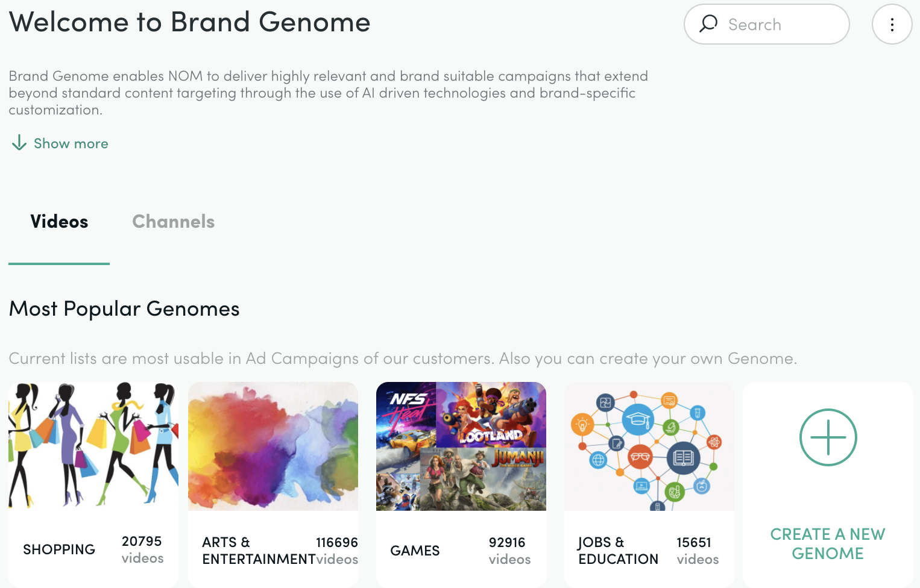Open the three-dot more options menu
Viewport: 920px width, 588px height.
(x=892, y=24)
